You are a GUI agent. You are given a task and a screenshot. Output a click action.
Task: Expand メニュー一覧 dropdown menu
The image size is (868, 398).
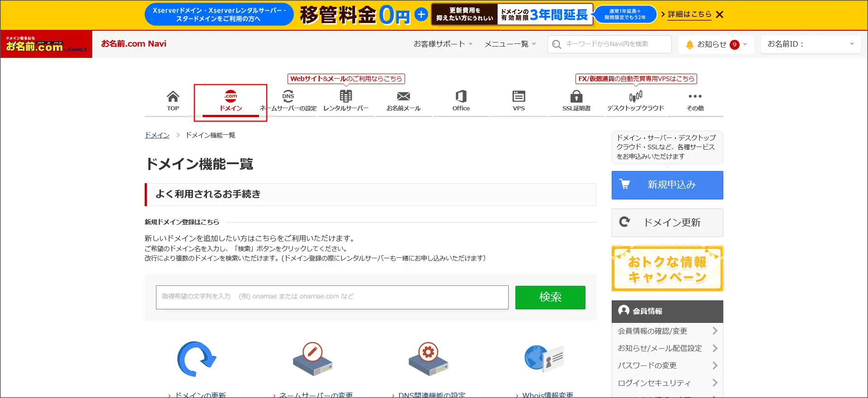click(x=510, y=44)
